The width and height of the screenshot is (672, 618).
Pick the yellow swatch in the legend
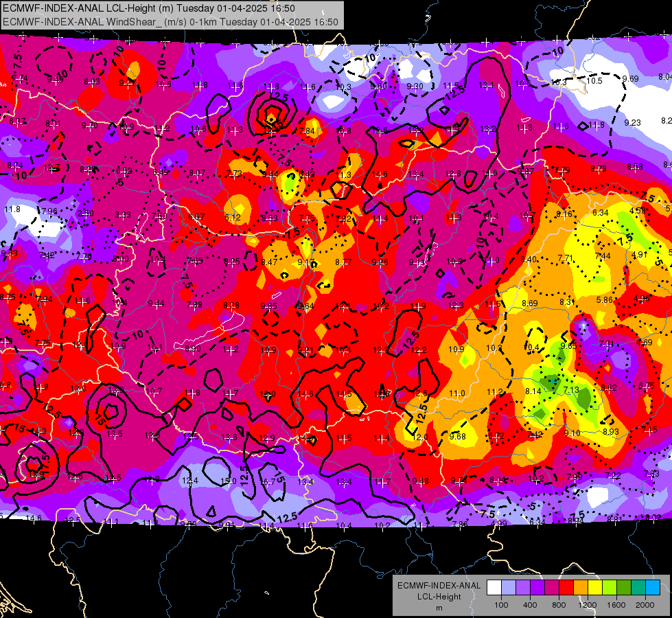595,588
